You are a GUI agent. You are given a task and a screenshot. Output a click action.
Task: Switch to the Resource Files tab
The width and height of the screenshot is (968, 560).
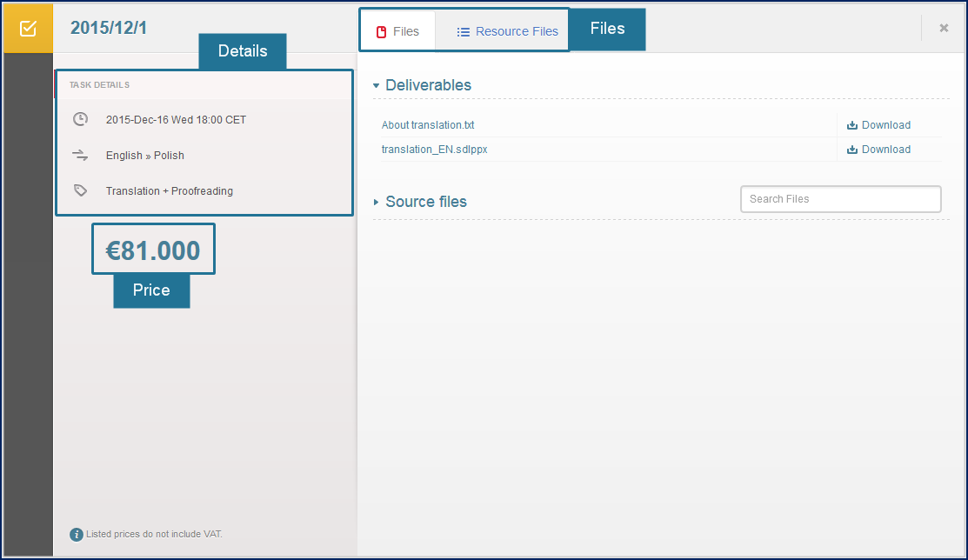[x=507, y=31]
